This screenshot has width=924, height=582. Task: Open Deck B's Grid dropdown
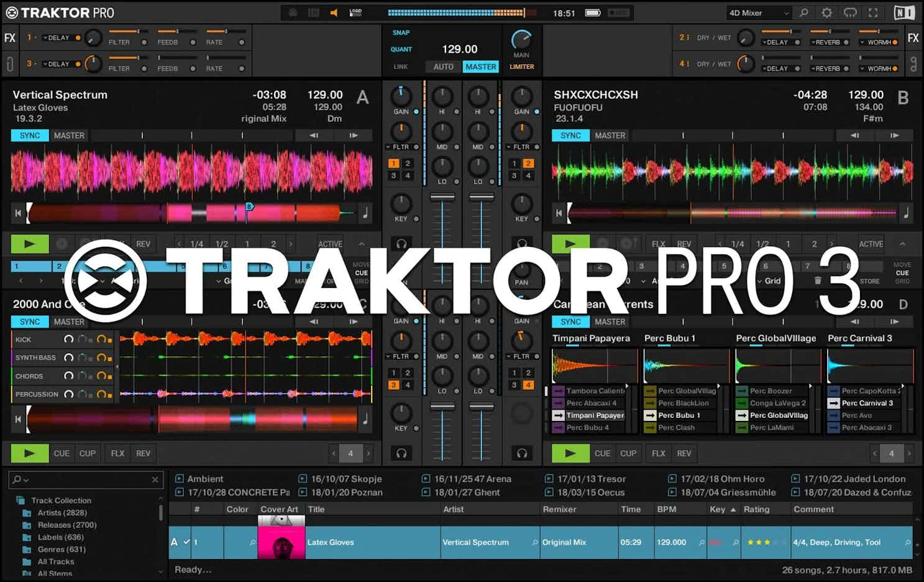(769, 281)
